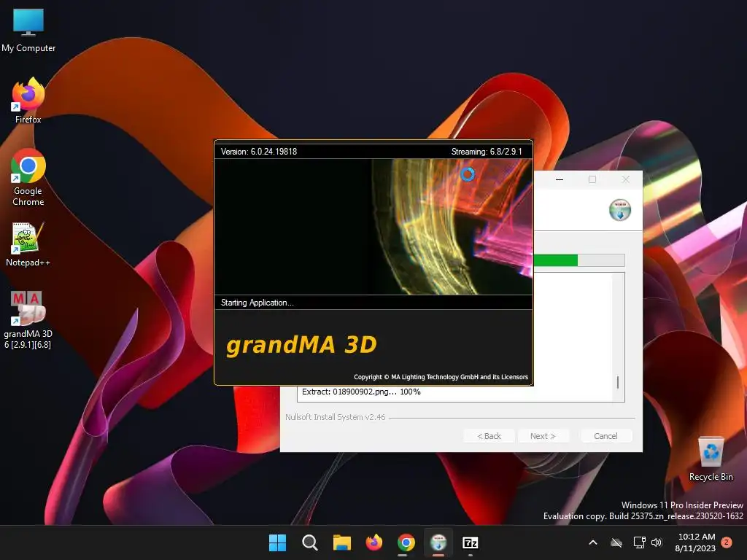Click 'Streaming: 6.8/2.9.1' on splash
This screenshot has width=747, height=560.
click(x=487, y=152)
